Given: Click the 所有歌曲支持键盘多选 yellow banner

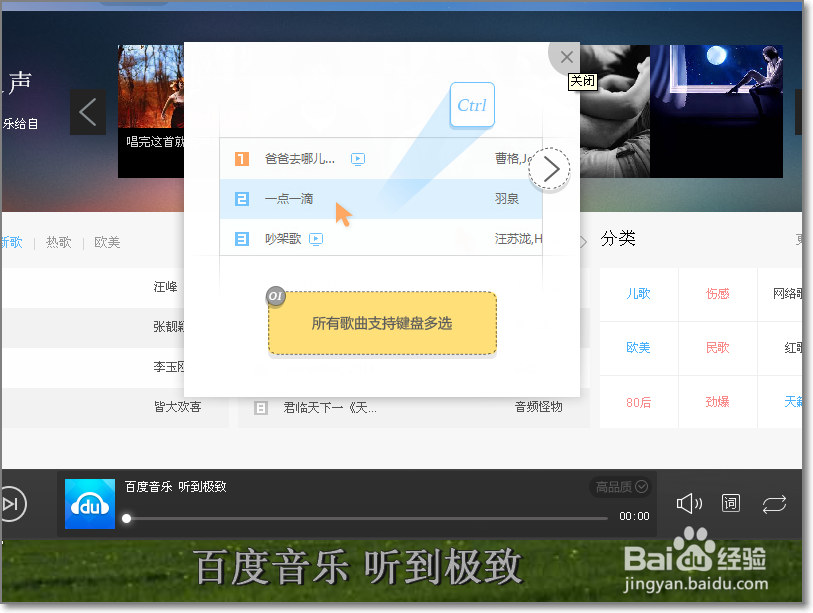Looking at the screenshot, I should (x=382, y=323).
